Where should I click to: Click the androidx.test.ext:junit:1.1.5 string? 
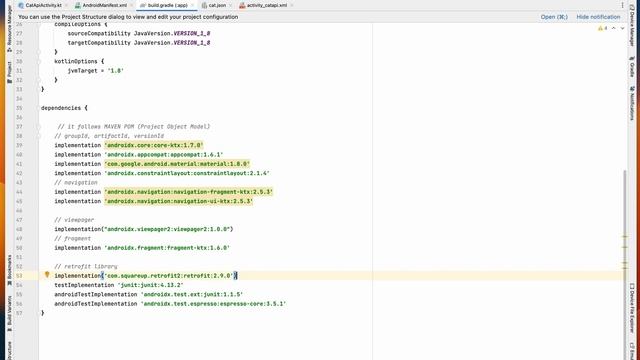[192, 294]
